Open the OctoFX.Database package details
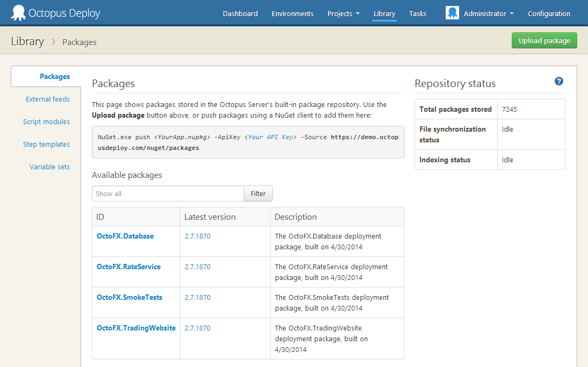Viewport: 588px width, 367px height. (125, 236)
